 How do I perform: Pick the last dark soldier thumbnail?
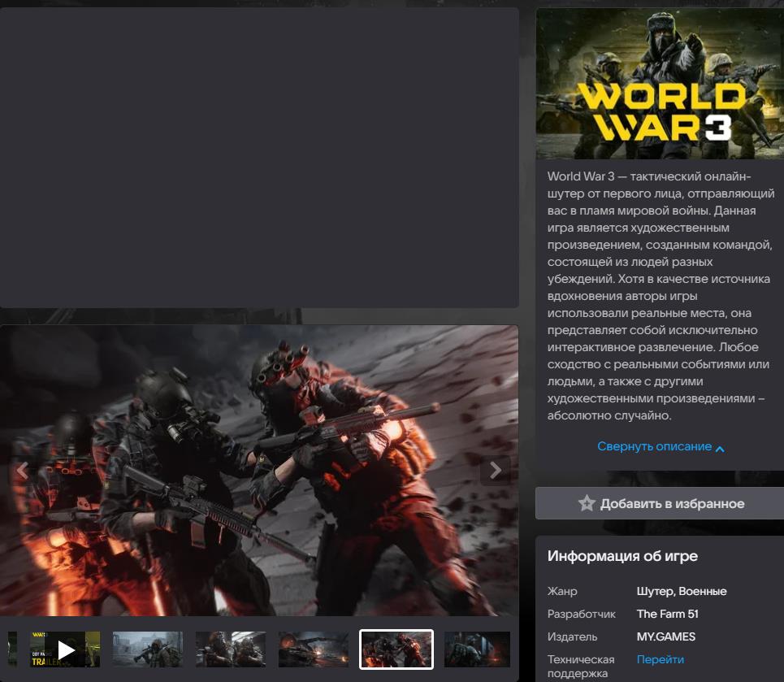[x=478, y=649]
